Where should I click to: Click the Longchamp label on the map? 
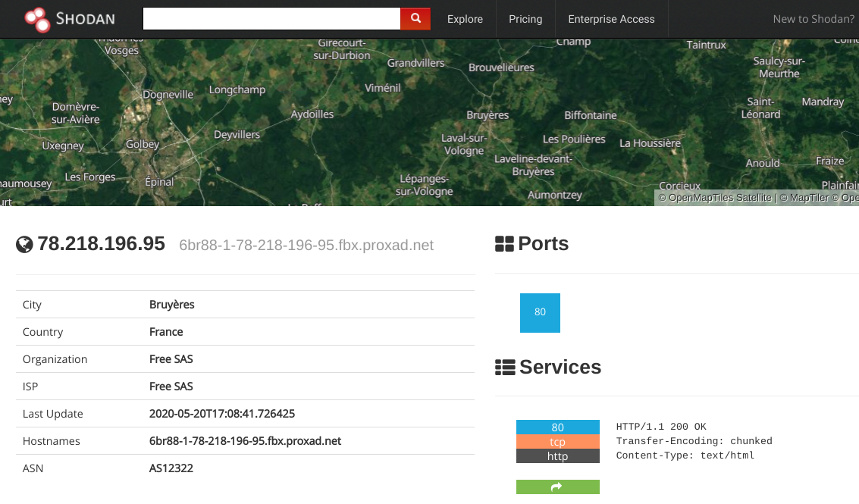click(x=237, y=90)
